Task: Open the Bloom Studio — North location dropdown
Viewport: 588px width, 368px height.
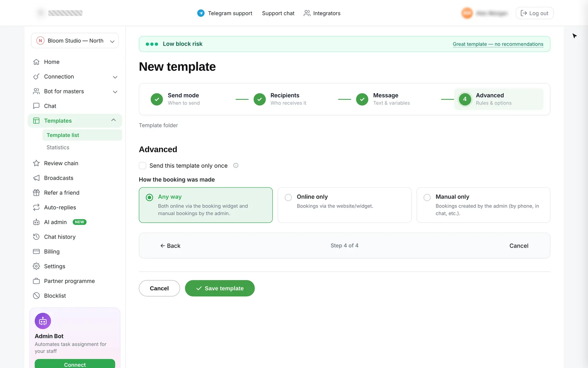Action: 75,41
